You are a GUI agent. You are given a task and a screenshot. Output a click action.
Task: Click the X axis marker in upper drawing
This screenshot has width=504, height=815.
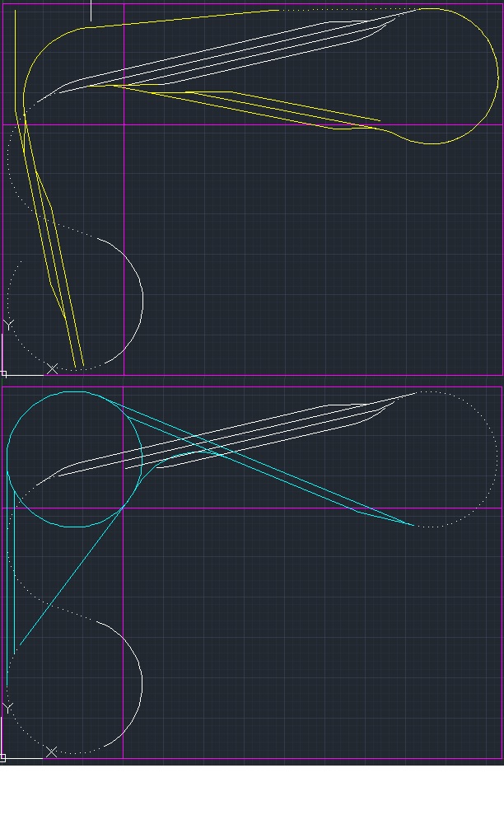click(52, 368)
